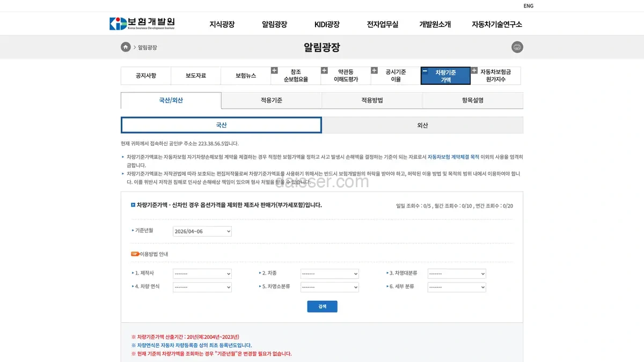Screen dimensions: 644x362
Task: Open the 지식광장 menu
Action: tap(222, 24)
